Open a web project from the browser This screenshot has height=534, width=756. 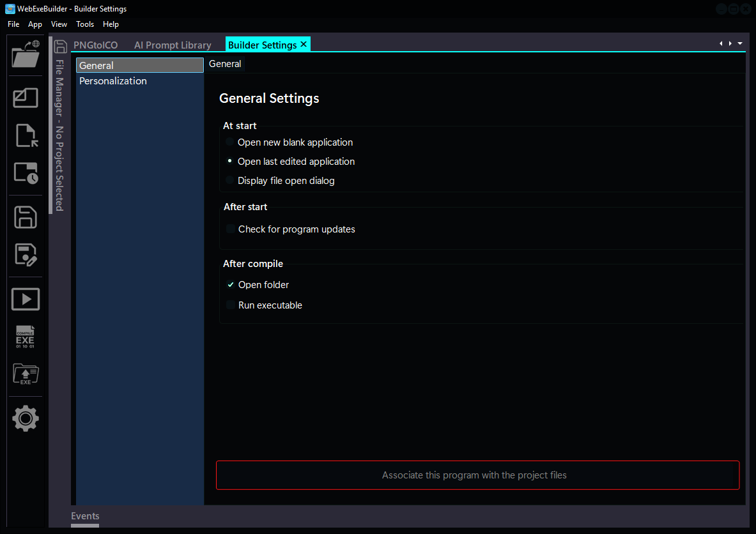(25, 55)
